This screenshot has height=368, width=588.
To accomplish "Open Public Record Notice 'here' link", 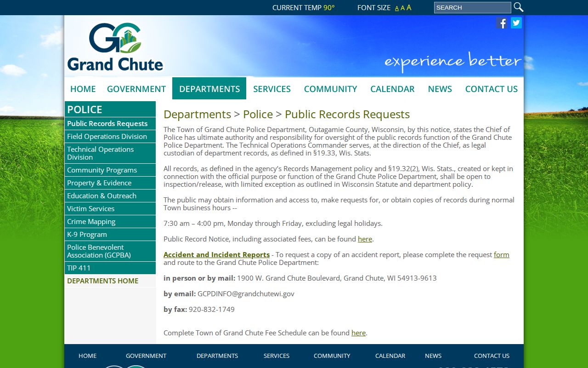I will tap(365, 239).
